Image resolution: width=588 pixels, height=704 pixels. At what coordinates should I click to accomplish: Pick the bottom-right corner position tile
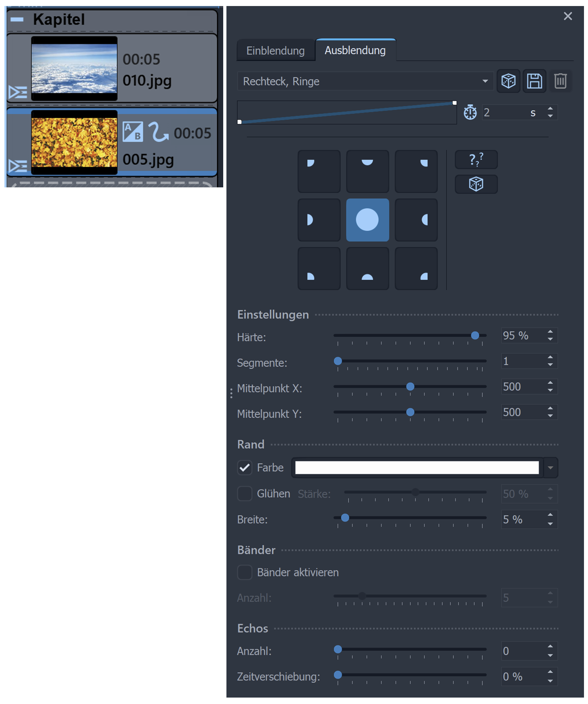point(416,269)
